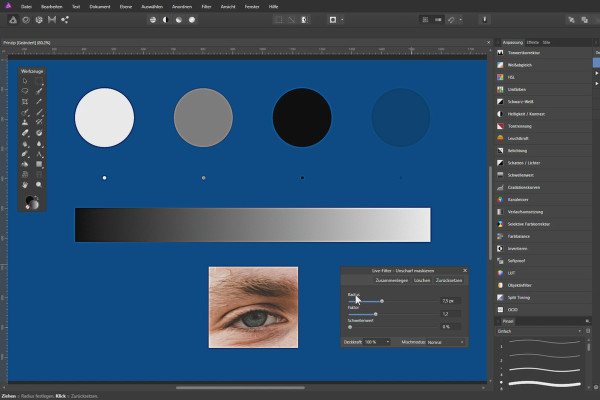Click the Radius slider handle
This screenshot has height=400, width=600.
[x=382, y=301]
